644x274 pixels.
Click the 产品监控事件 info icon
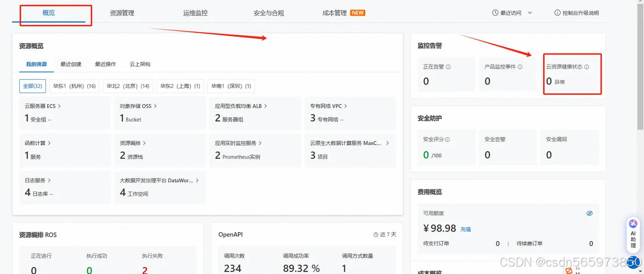521,66
